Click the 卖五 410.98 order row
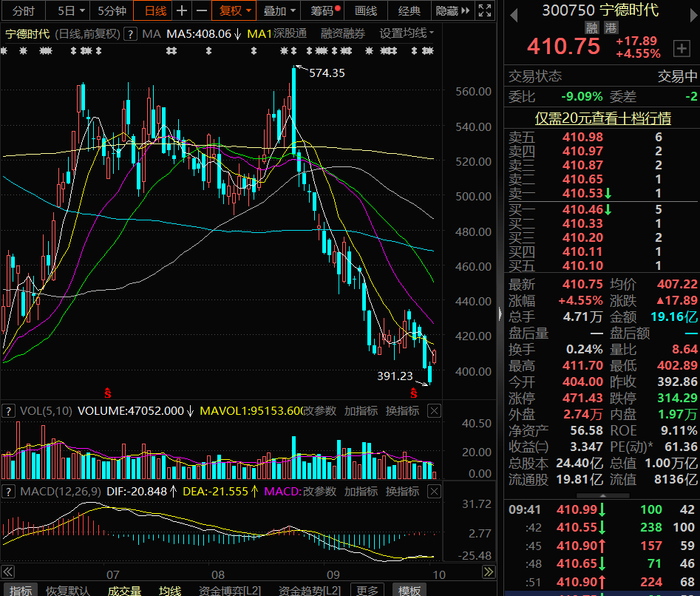The width and height of the screenshot is (700, 596). click(602, 137)
